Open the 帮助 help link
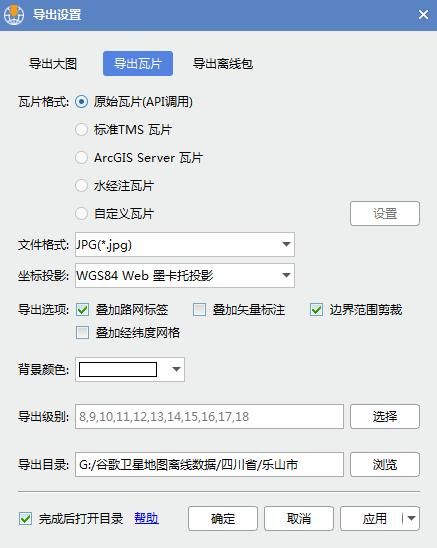 pos(146,518)
